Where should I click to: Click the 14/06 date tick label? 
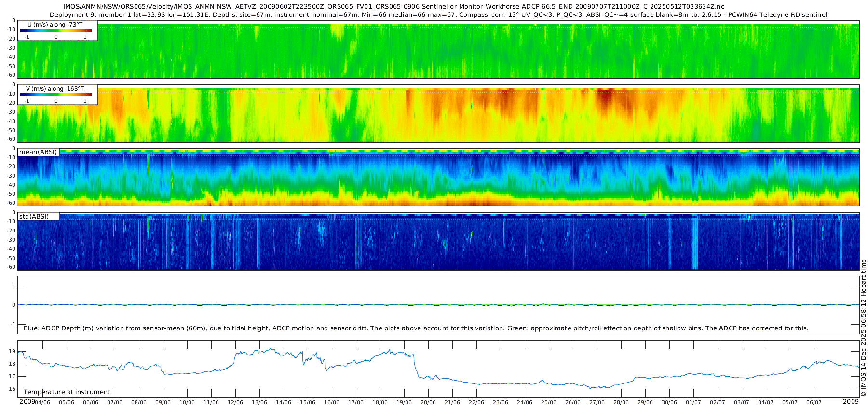point(284,402)
